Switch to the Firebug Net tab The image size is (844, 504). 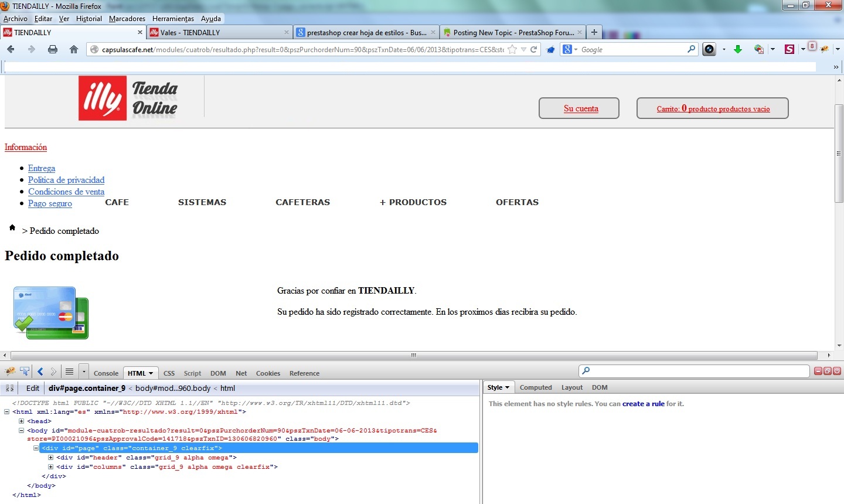coord(241,373)
